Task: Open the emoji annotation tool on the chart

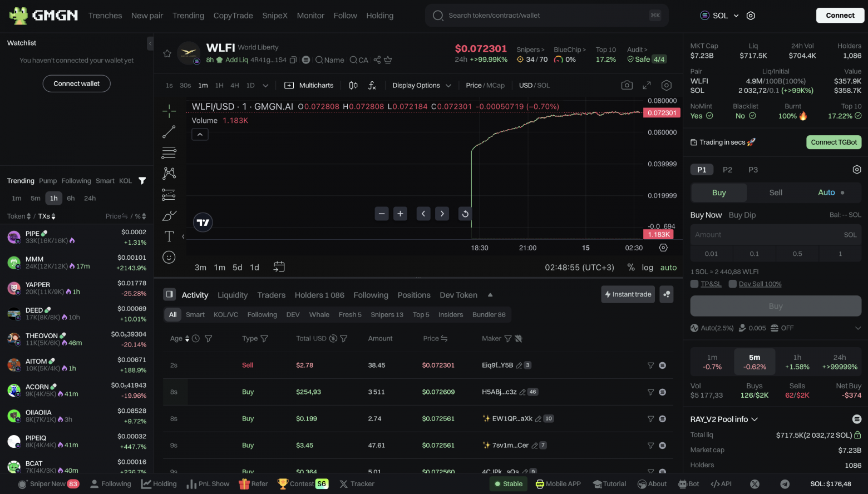Action: (169, 256)
